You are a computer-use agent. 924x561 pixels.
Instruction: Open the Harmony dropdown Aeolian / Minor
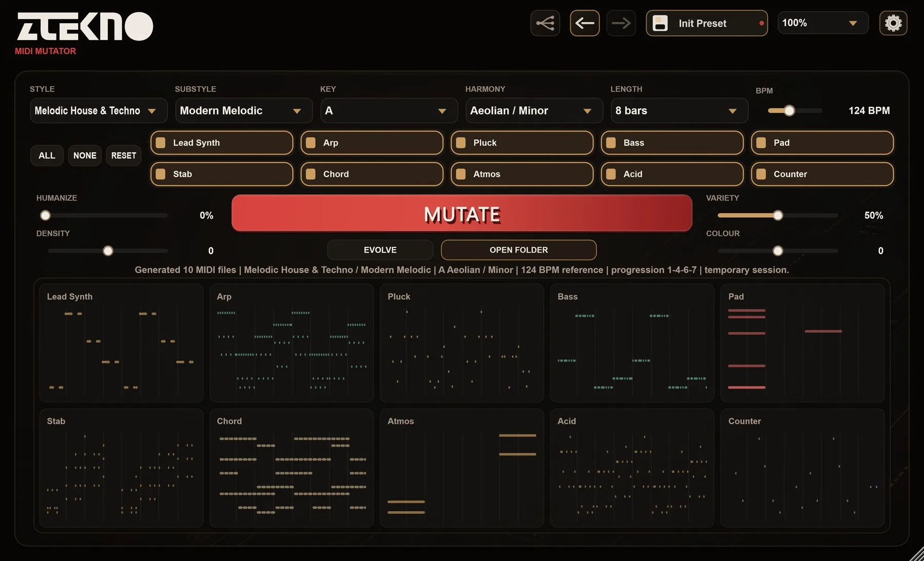[534, 111]
